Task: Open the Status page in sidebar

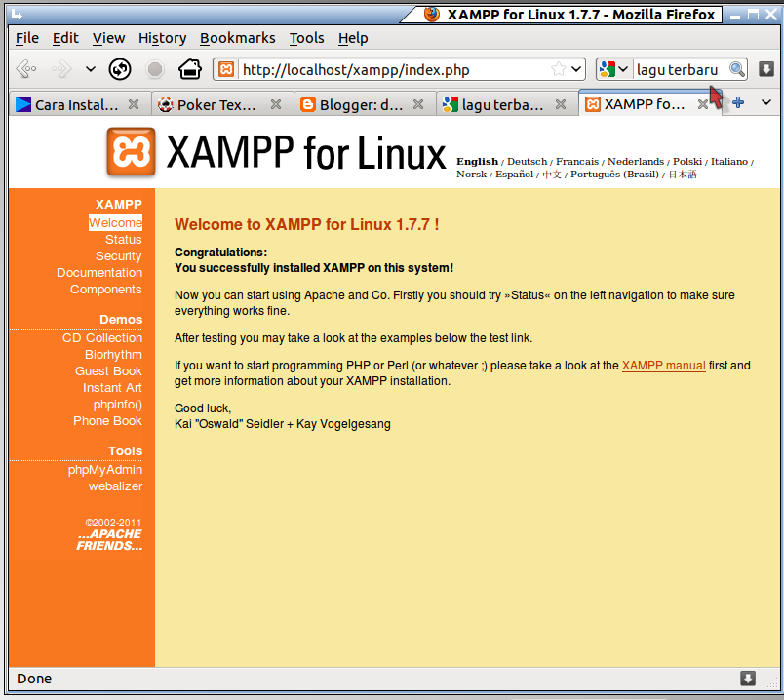Action: click(x=124, y=240)
